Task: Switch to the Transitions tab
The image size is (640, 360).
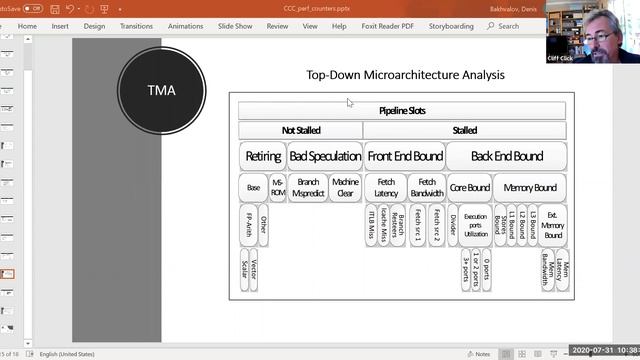Action: point(136,26)
